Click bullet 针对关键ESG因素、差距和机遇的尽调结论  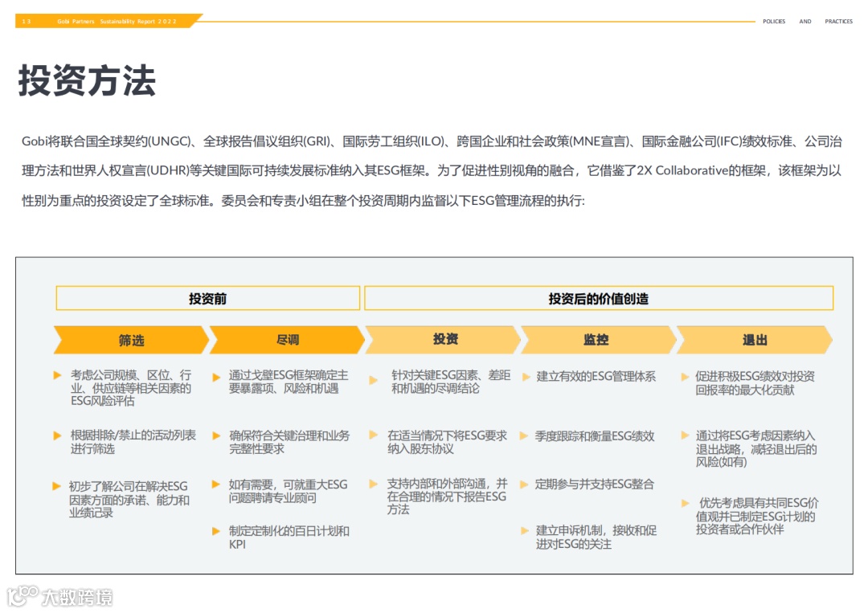[451, 382]
